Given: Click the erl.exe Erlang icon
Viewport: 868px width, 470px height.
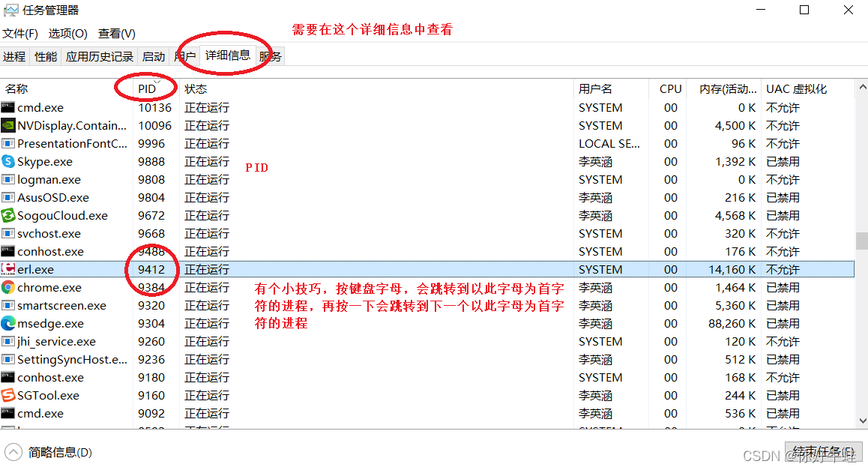Looking at the screenshot, I should (x=7, y=270).
